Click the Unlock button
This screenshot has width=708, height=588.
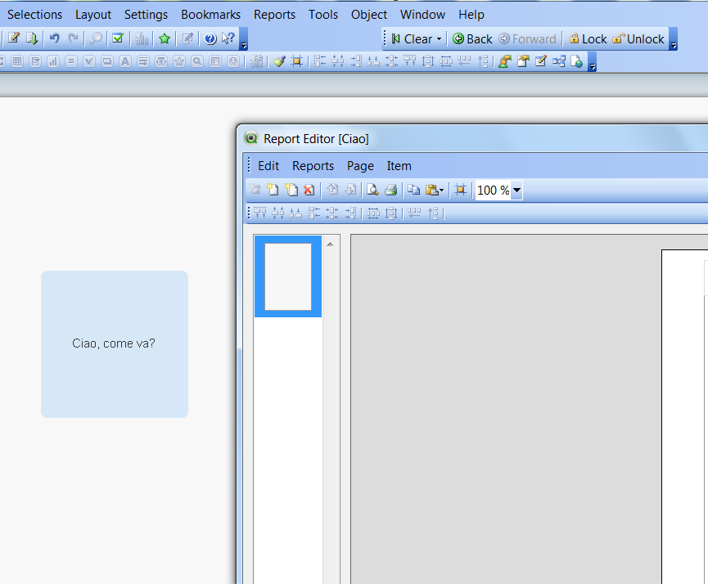(638, 39)
